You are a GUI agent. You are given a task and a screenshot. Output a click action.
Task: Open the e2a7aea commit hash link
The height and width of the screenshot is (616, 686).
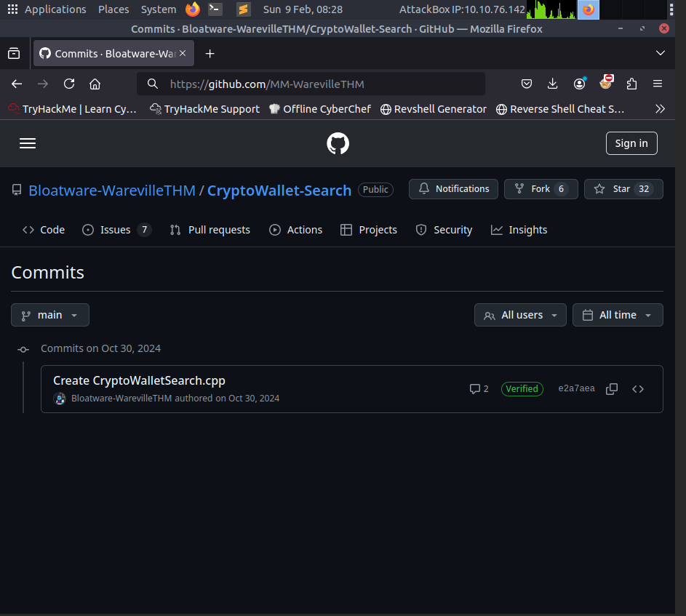[576, 388]
